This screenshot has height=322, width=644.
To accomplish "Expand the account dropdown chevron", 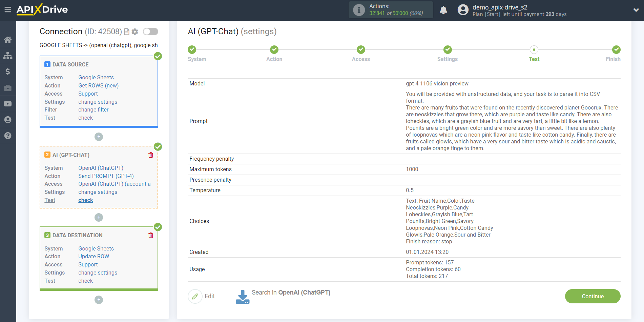I will point(636,10).
